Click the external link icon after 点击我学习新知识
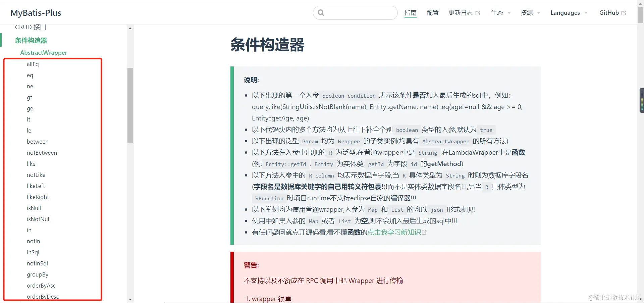Screen dimensions: 644x303 pos(425,232)
